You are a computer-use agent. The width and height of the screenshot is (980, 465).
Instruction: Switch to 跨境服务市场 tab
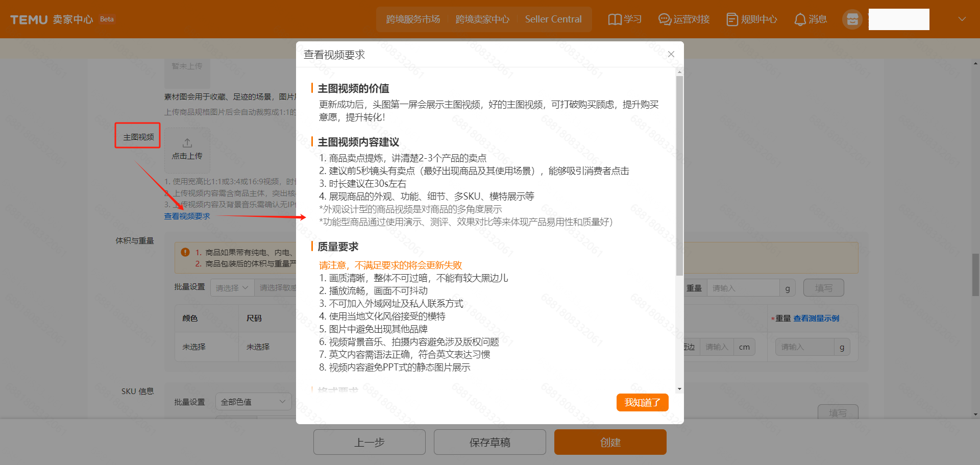[x=413, y=19]
